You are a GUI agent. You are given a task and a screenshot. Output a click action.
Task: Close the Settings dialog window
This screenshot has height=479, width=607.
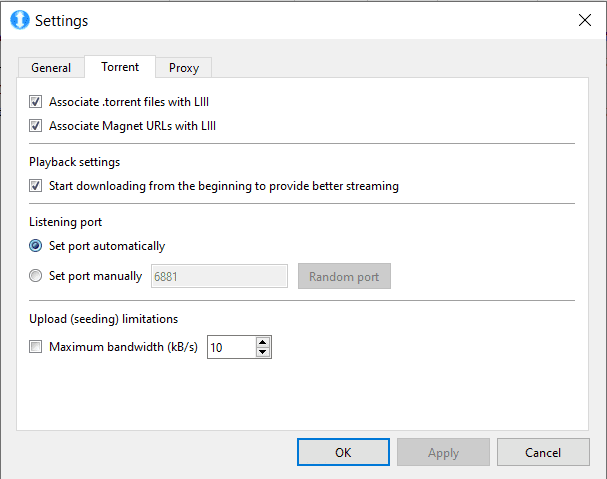[585, 20]
